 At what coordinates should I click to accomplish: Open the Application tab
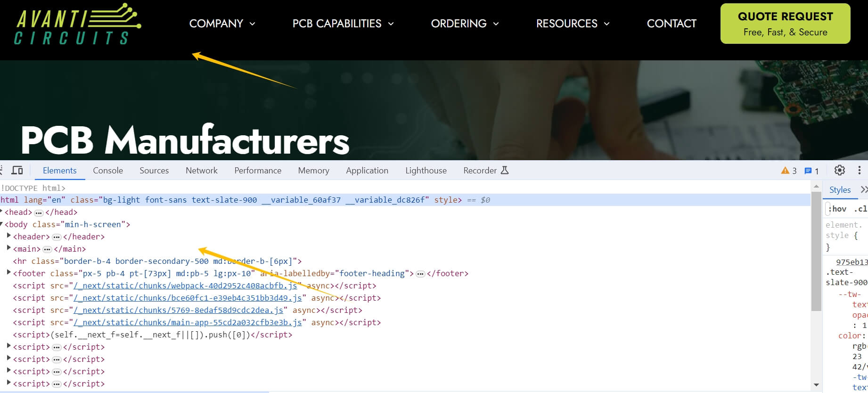(x=367, y=171)
